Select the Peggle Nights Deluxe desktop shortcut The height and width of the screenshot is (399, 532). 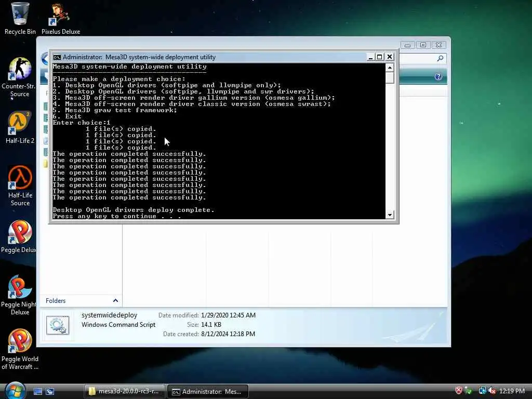coord(19,295)
